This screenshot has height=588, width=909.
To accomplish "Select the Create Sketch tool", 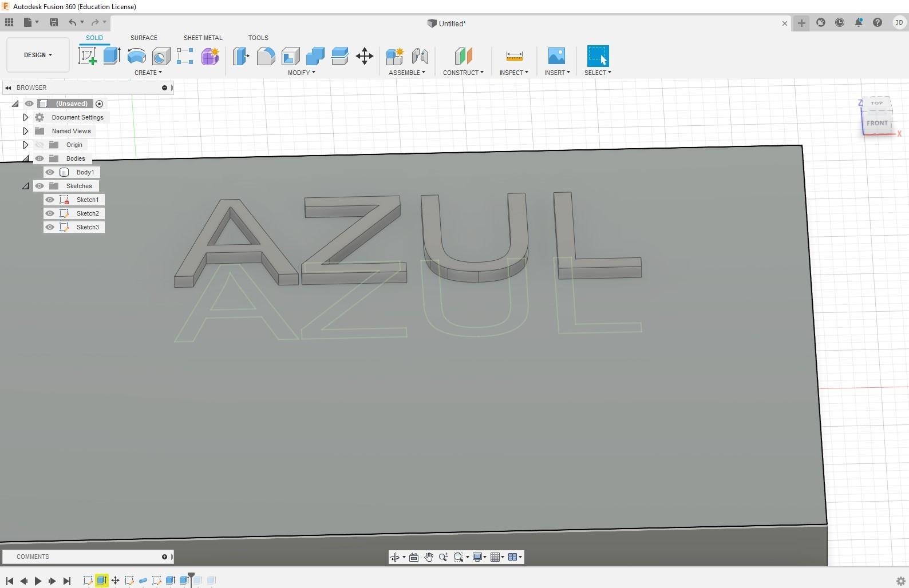I will (x=87, y=56).
